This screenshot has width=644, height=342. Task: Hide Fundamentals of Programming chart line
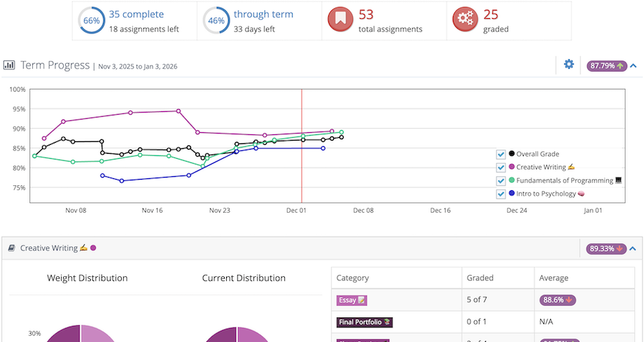point(500,180)
